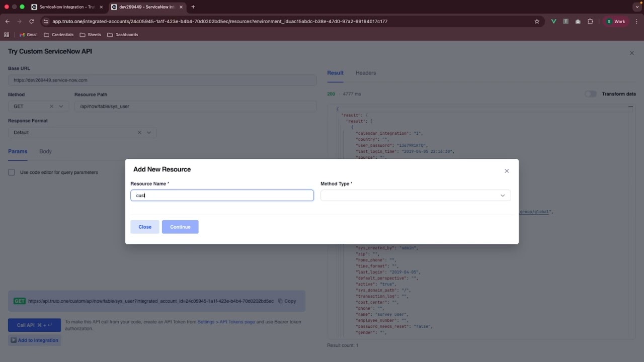
Task: Open the Chrome three-dot menu
Action: coord(636,22)
